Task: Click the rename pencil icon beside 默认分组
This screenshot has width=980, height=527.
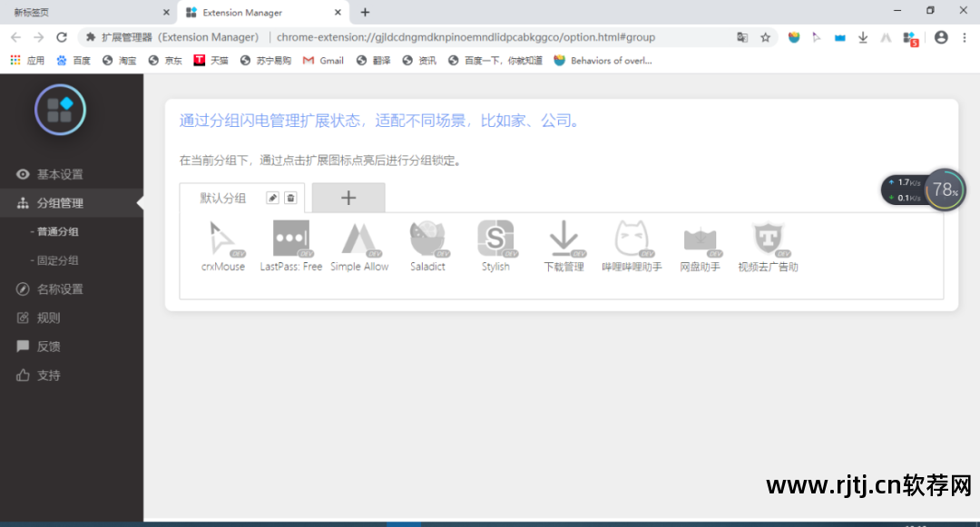Action: click(272, 197)
